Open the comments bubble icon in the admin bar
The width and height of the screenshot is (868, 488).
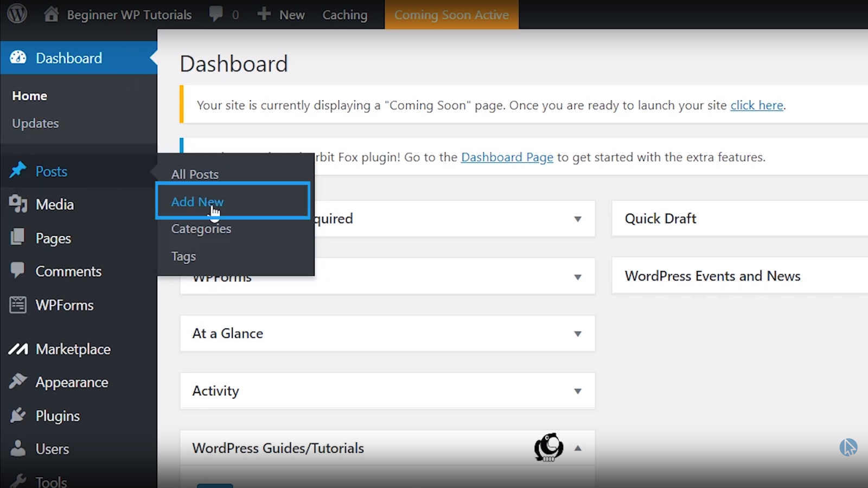click(x=216, y=14)
